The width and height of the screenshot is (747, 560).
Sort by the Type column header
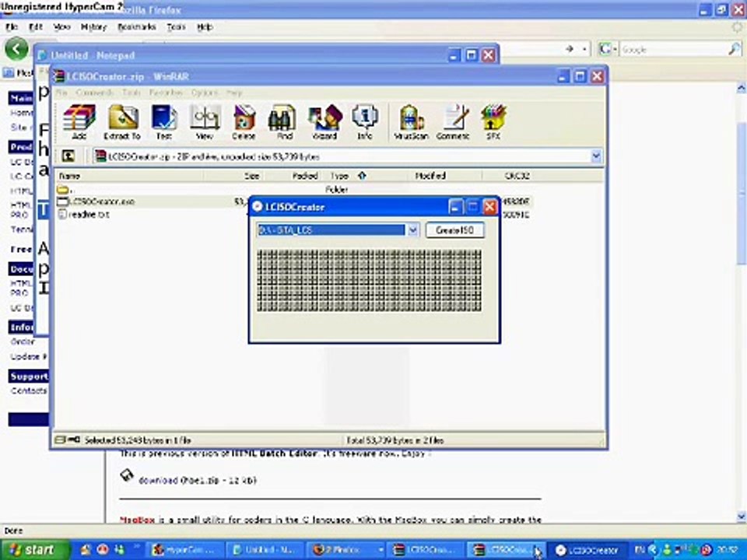[x=364, y=177]
